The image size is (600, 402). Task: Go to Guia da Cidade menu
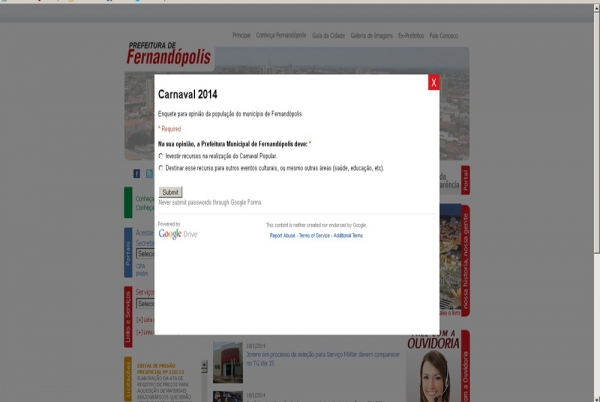click(328, 35)
